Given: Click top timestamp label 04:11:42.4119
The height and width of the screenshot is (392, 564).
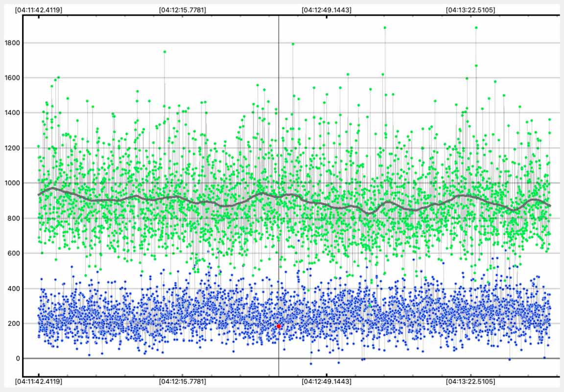Looking at the screenshot, I should pos(39,10).
